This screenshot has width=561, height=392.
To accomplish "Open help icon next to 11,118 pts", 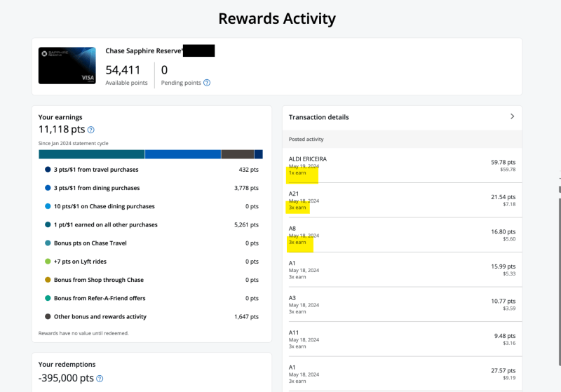I will pyautogui.click(x=91, y=130).
